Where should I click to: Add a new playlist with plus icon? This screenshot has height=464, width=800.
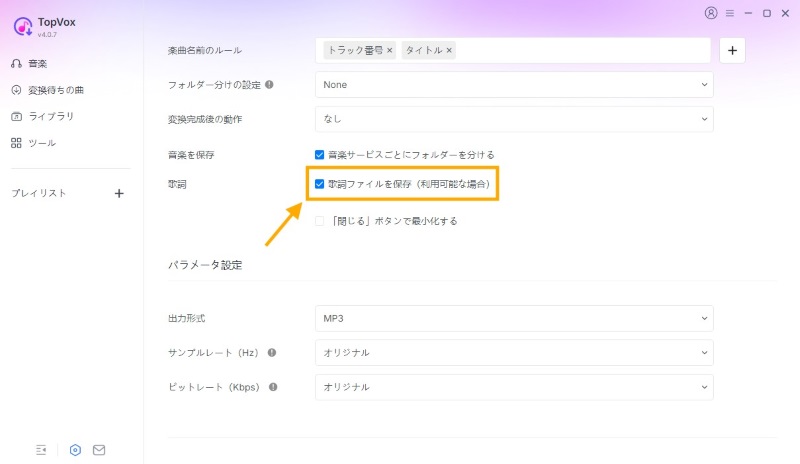[x=119, y=193]
